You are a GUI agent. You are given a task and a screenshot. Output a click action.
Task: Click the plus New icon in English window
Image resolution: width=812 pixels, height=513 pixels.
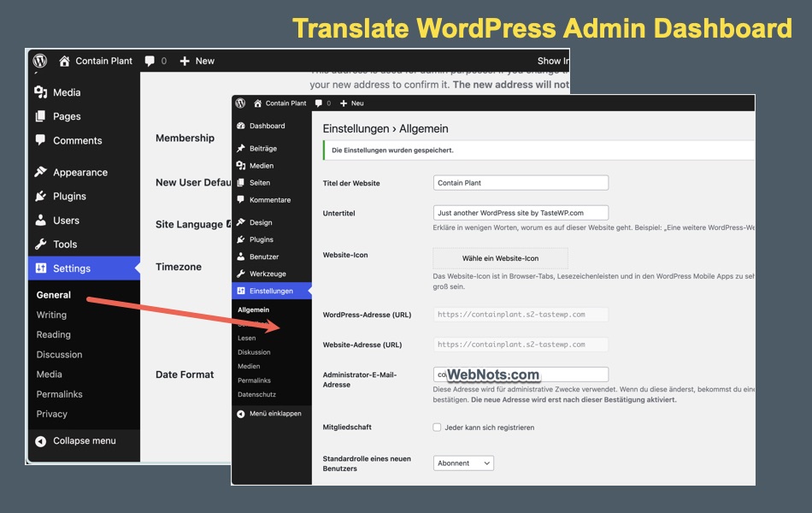(185, 62)
